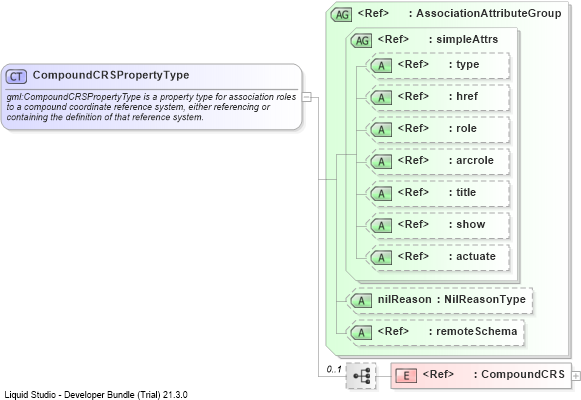Select the ': type' attribute label
This screenshot has height=400, width=581.
[x=464, y=64]
